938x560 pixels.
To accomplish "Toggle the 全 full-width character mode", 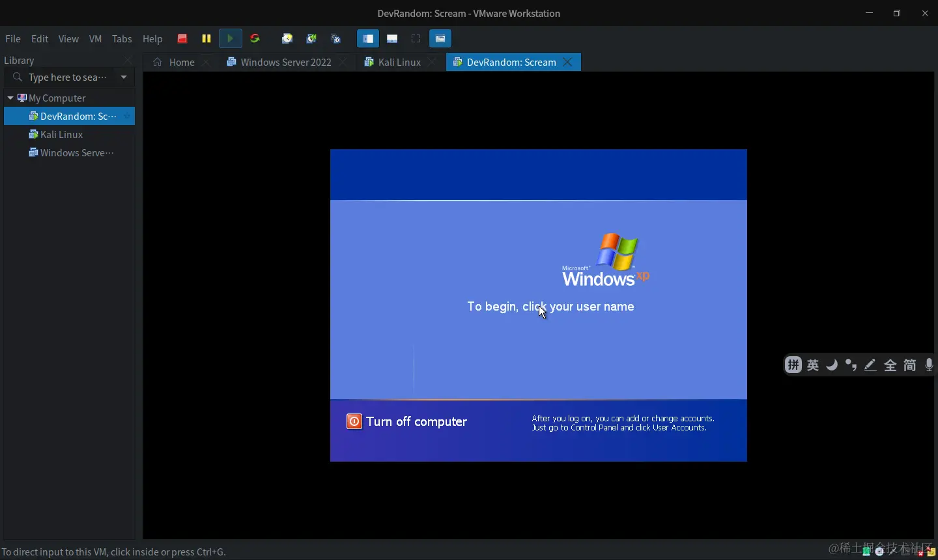I will point(890,365).
